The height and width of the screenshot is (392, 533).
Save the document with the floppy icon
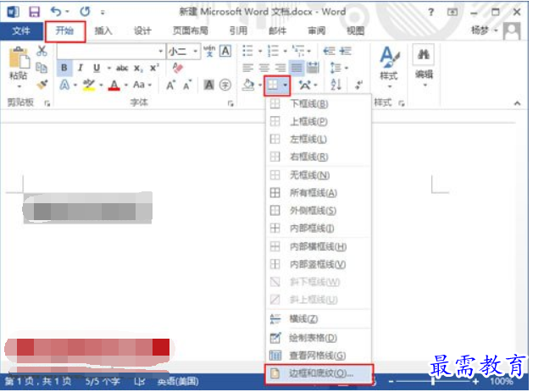coord(35,12)
